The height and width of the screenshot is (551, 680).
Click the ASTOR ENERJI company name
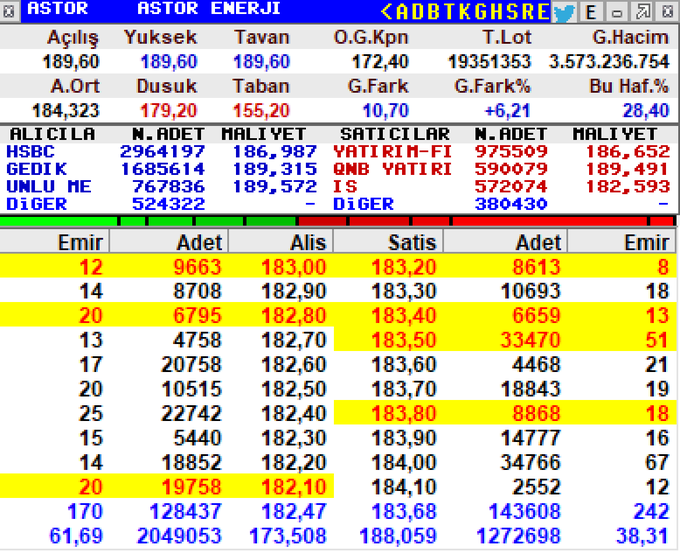(209, 8)
